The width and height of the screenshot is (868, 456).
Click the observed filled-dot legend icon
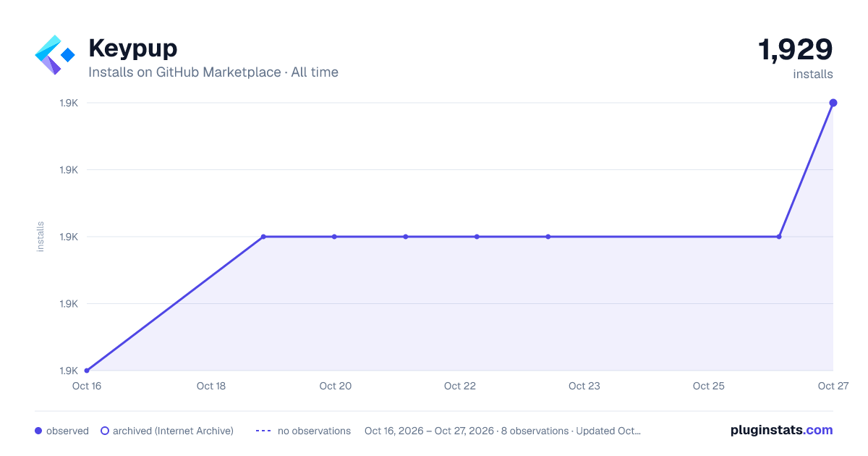coord(38,431)
